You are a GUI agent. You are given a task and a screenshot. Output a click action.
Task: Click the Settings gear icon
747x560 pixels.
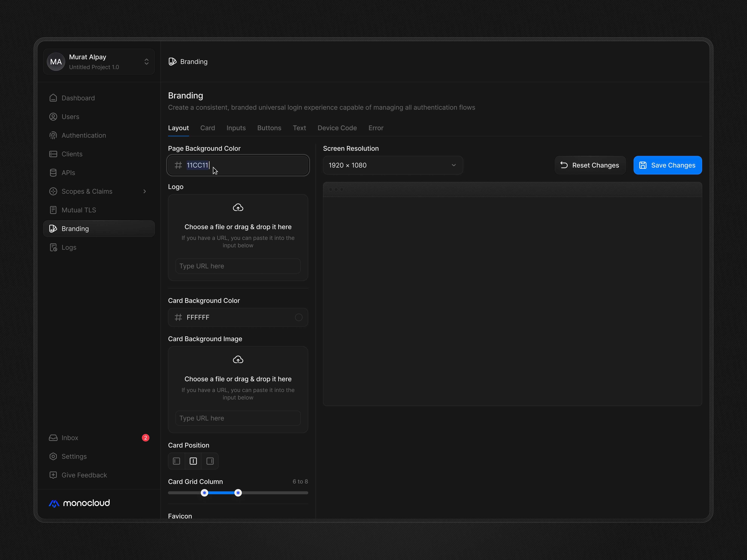53,456
